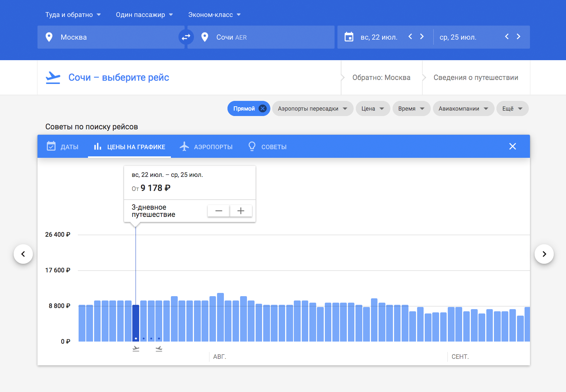Go to previous departure date
Image resolution: width=566 pixels, height=392 pixels.
[410, 37]
